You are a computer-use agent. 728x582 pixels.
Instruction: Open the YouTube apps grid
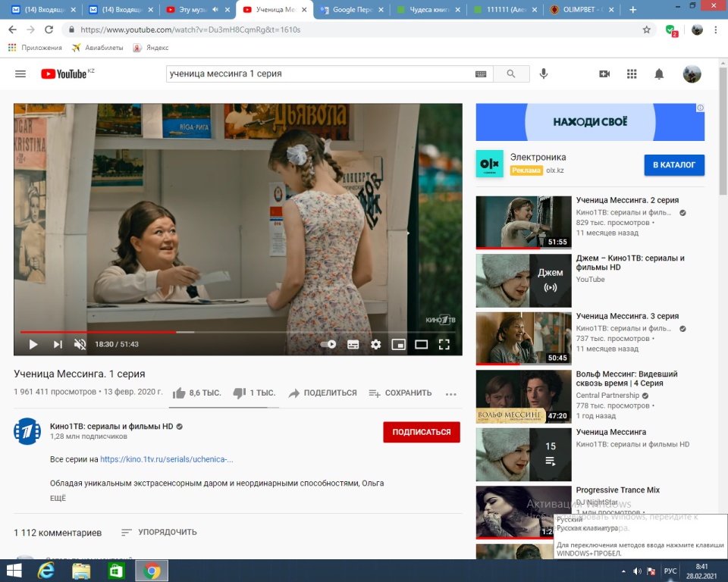(x=632, y=74)
